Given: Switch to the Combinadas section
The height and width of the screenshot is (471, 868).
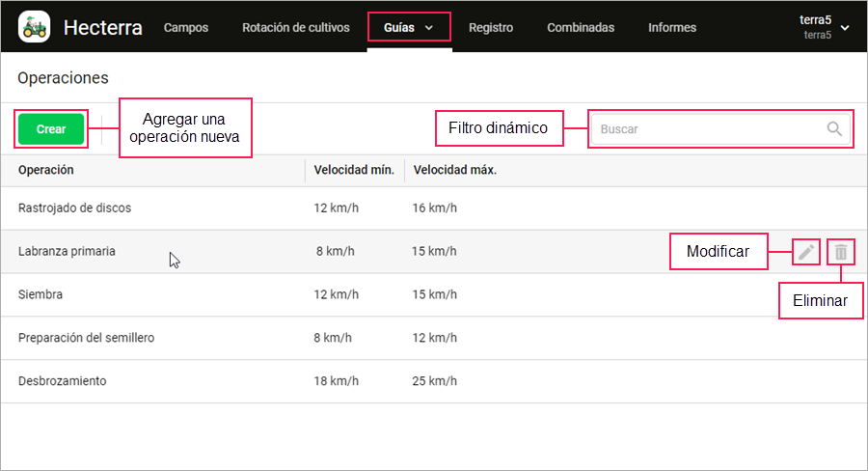Looking at the screenshot, I should coord(581,28).
